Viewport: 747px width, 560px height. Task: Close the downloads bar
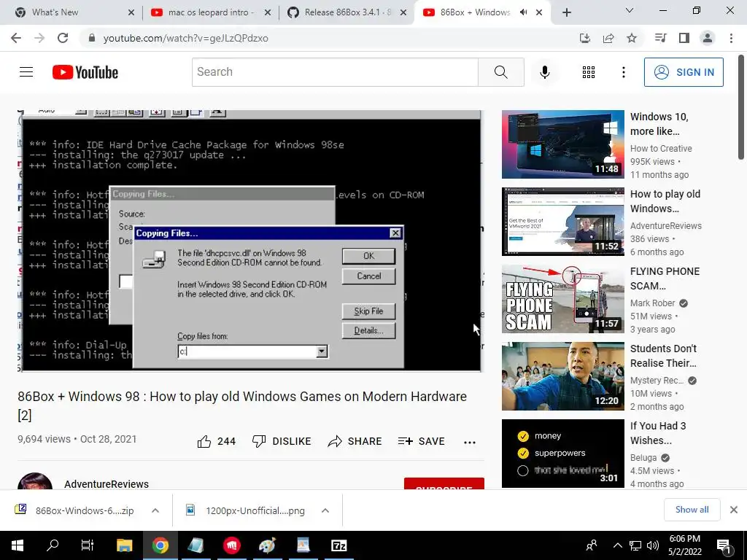point(734,510)
